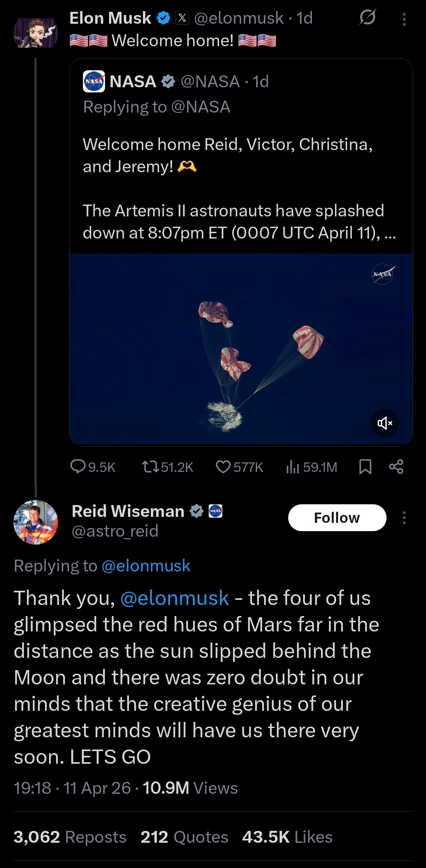The image size is (426, 868).
Task: Open more options on Reid Wiseman's reply
Action: click(x=404, y=518)
